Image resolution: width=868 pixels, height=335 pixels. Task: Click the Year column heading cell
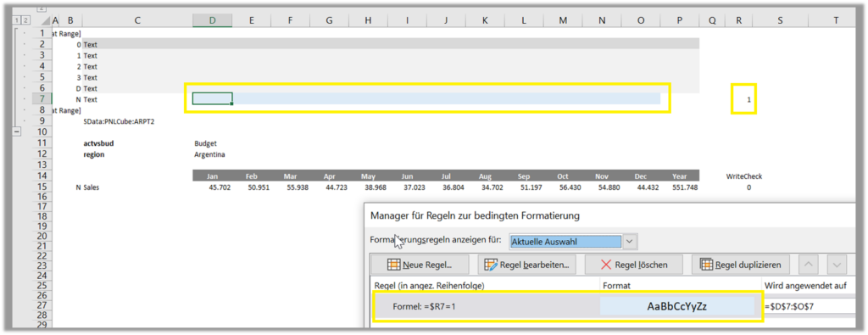point(680,176)
